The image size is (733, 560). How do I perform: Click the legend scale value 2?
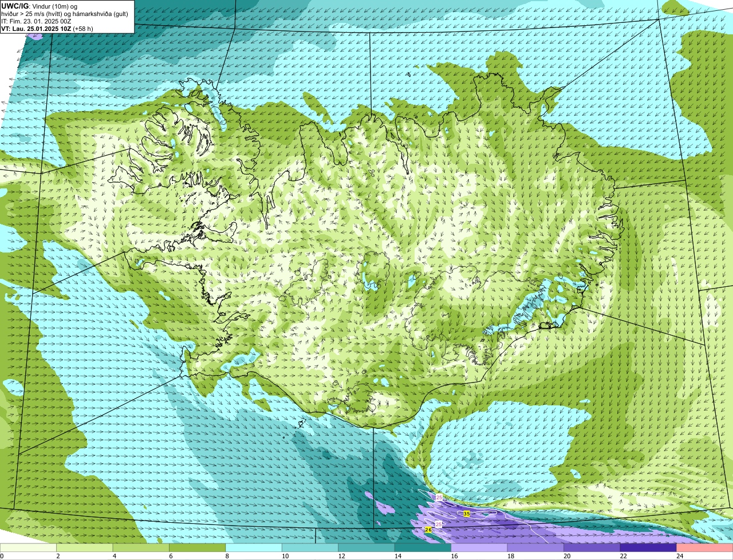pyautogui.click(x=58, y=556)
